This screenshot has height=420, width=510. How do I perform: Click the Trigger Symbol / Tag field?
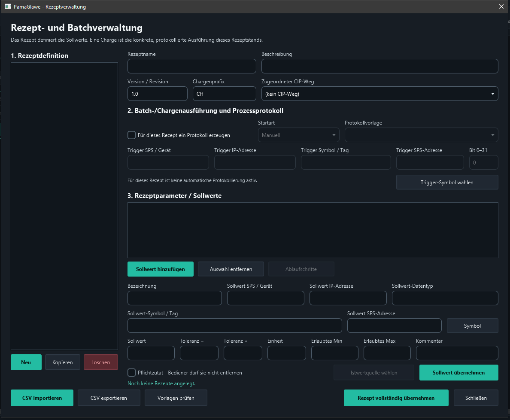pyautogui.click(x=346, y=162)
